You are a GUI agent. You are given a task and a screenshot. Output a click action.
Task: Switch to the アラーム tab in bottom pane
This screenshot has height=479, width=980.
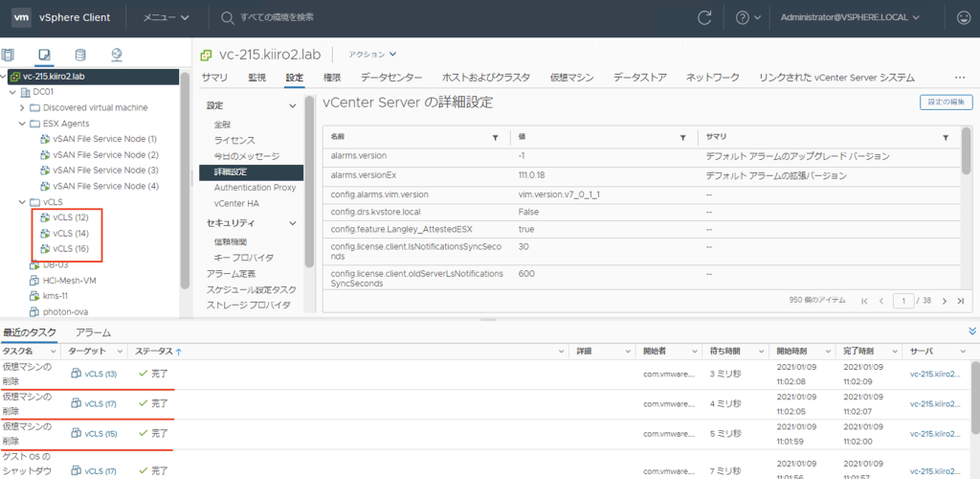[x=93, y=332]
